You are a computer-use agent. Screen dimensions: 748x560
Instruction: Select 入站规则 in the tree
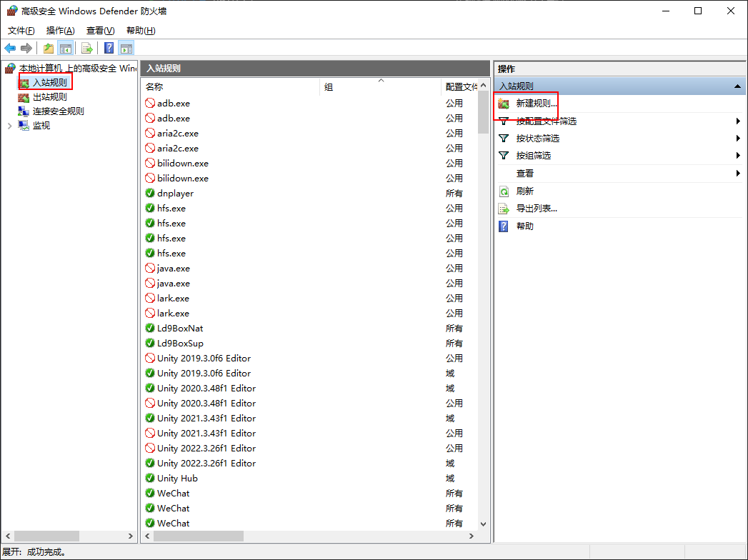[49, 83]
